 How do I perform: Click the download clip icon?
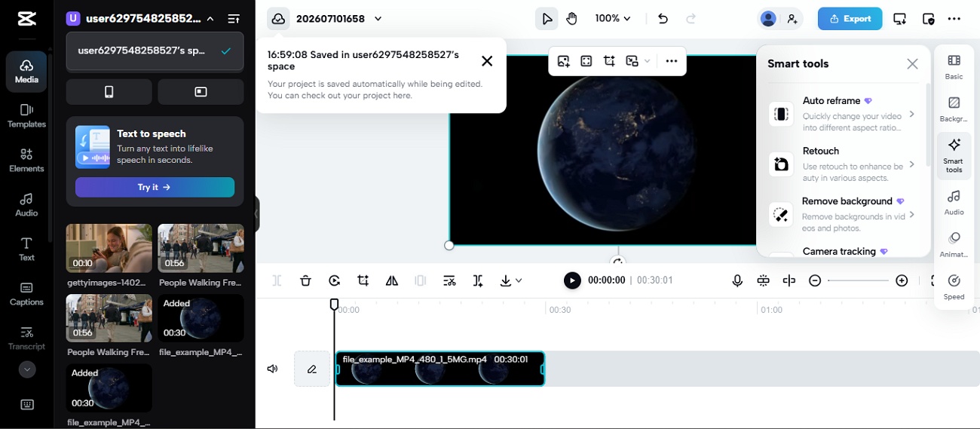click(x=506, y=280)
